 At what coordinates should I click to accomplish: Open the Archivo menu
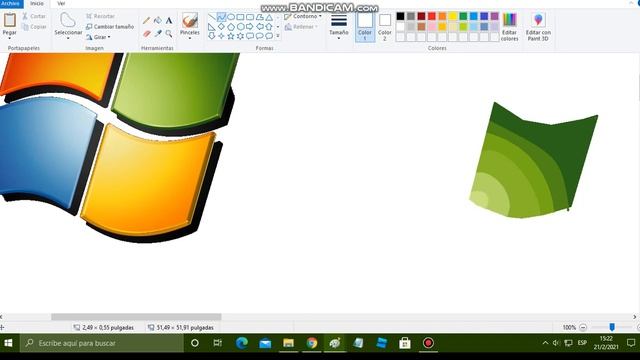click(x=11, y=3)
